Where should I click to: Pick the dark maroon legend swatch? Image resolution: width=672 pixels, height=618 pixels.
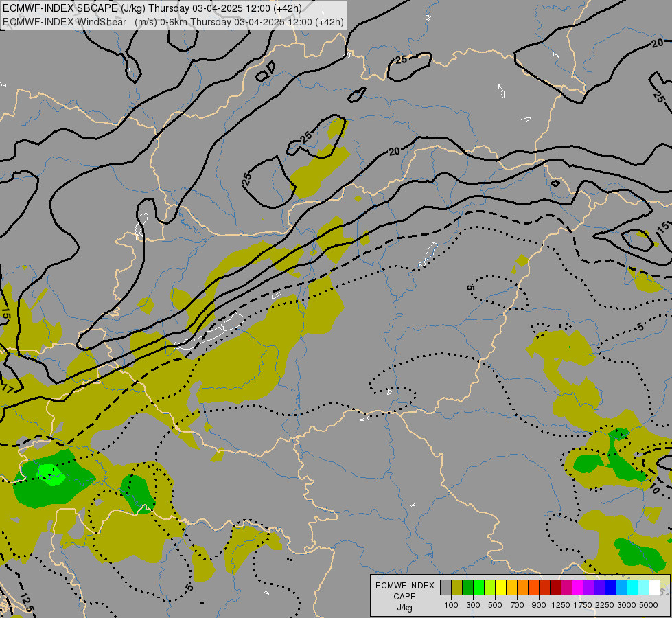[556, 588]
